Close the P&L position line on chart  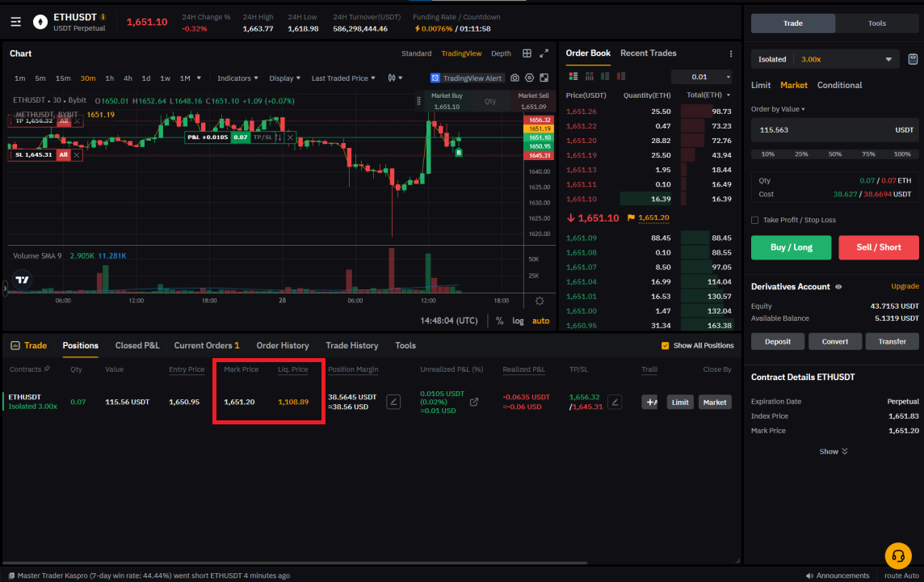290,137
